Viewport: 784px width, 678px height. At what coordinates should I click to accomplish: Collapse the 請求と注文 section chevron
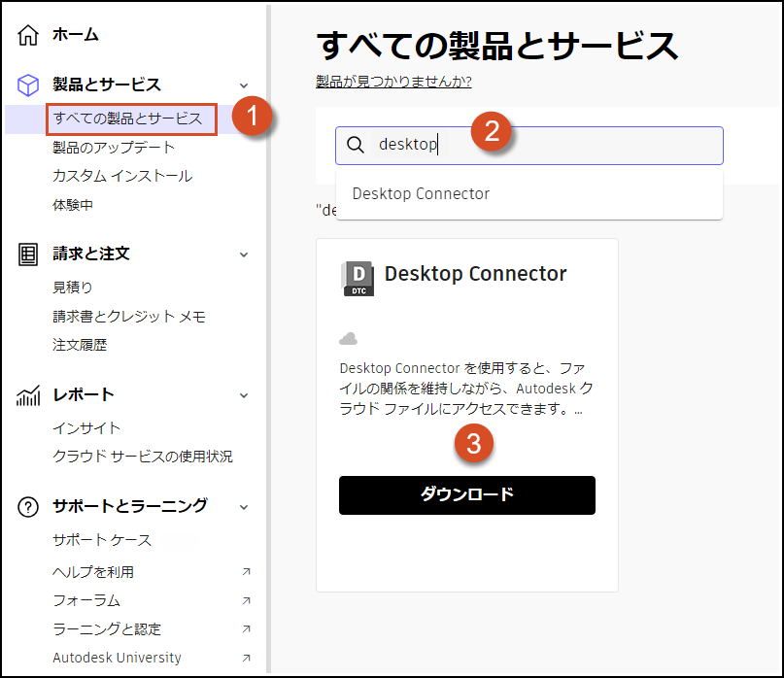click(244, 254)
